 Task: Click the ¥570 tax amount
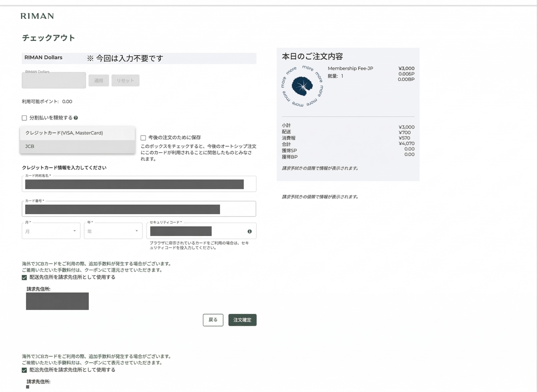(x=404, y=138)
